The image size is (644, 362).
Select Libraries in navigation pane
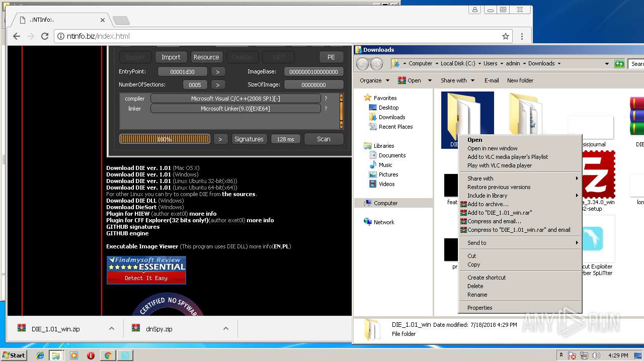point(383,146)
